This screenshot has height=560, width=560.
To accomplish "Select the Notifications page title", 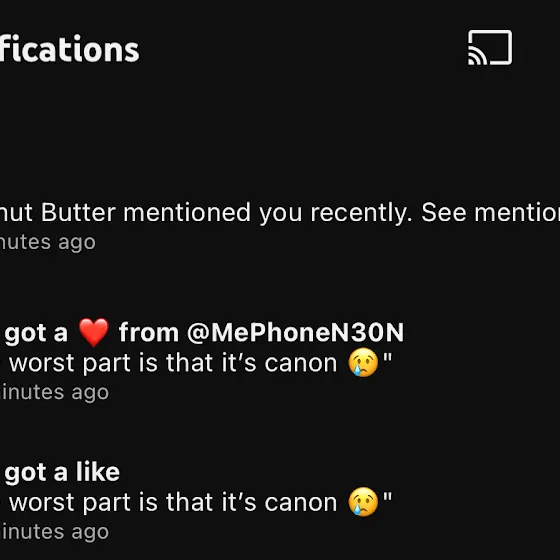I will (x=69, y=49).
